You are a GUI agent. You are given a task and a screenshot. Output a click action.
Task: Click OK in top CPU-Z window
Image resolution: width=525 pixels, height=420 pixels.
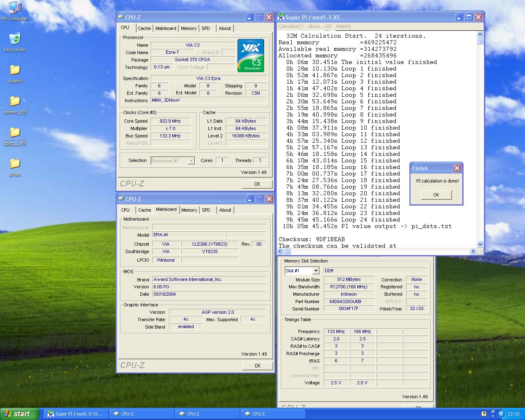point(257,184)
